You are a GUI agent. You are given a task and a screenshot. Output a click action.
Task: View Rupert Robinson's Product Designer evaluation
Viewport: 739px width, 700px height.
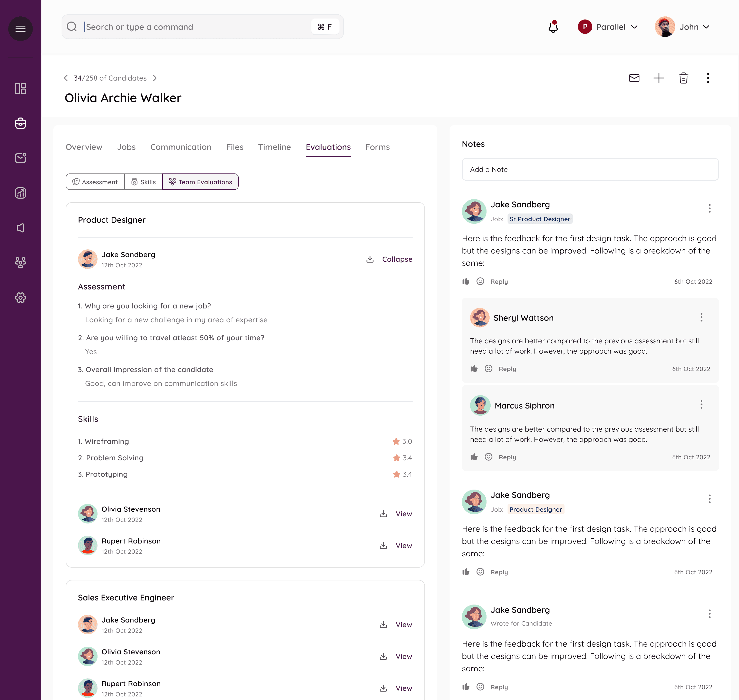pos(404,546)
